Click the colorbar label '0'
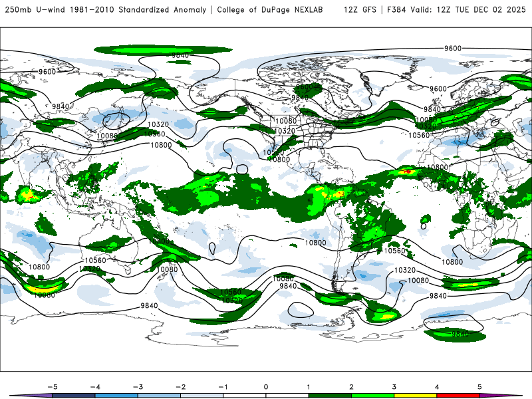This screenshot has width=532, height=399. point(266,387)
